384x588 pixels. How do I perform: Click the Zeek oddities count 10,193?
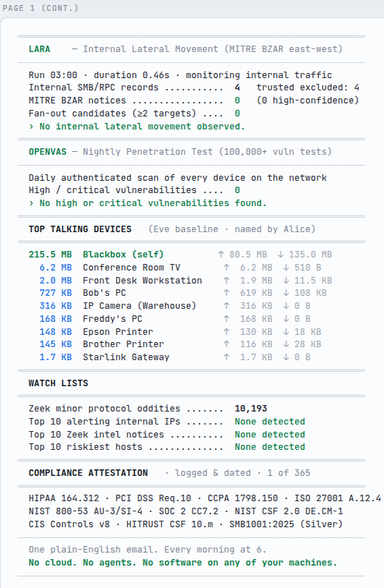point(251,409)
